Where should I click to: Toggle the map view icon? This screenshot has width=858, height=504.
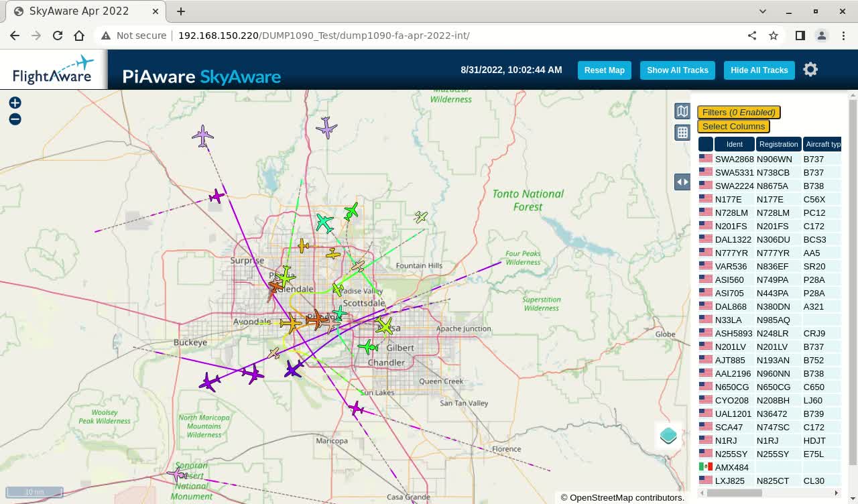coord(682,111)
